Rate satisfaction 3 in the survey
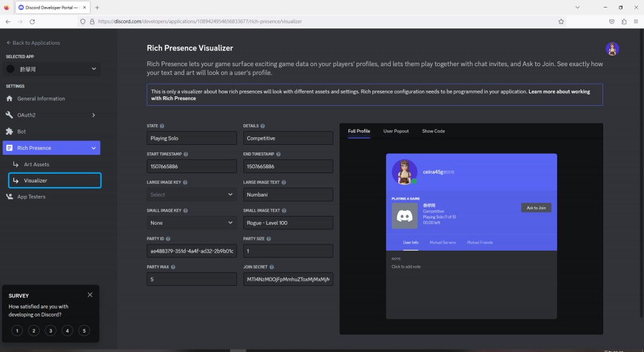Viewport: 644px width, 352px height. (x=50, y=331)
